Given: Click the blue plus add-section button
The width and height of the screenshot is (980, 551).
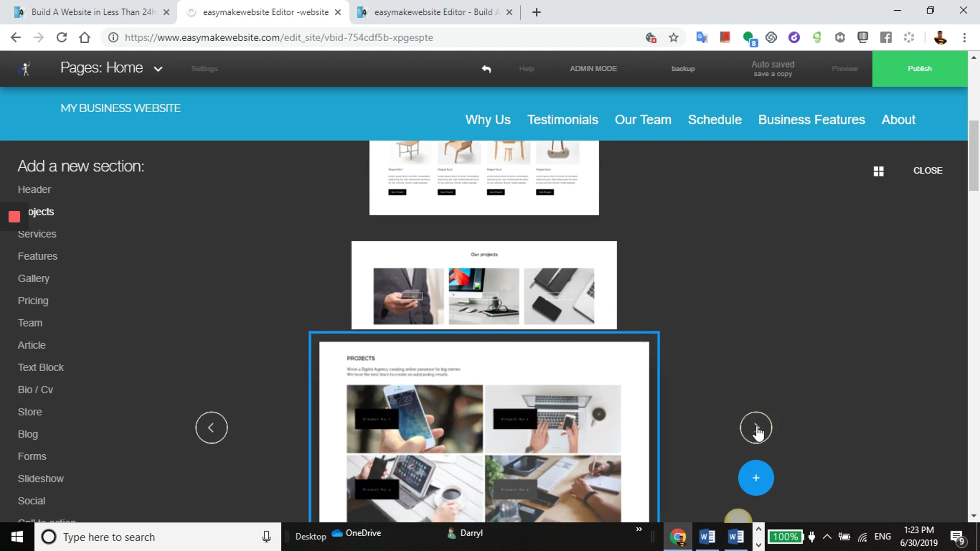Looking at the screenshot, I should pyautogui.click(x=755, y=477).
